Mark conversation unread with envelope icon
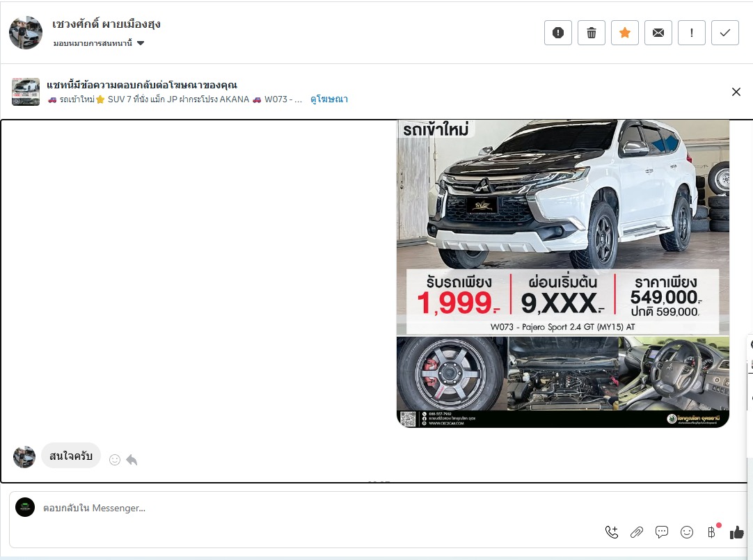 (x=658, y=33)
